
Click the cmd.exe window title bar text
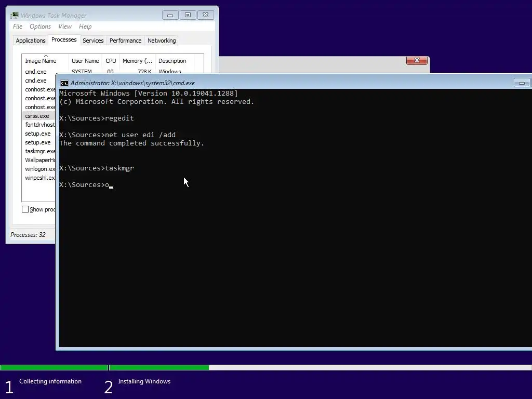[132, 83]
